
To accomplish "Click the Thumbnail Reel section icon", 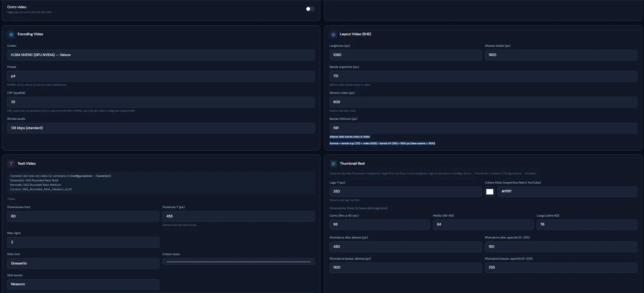I will point(333,164).
